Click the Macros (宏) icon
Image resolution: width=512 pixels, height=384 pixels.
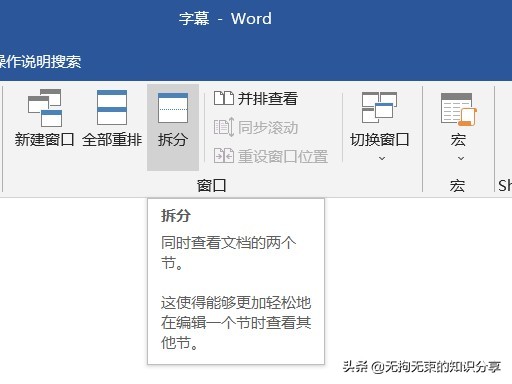459,109
